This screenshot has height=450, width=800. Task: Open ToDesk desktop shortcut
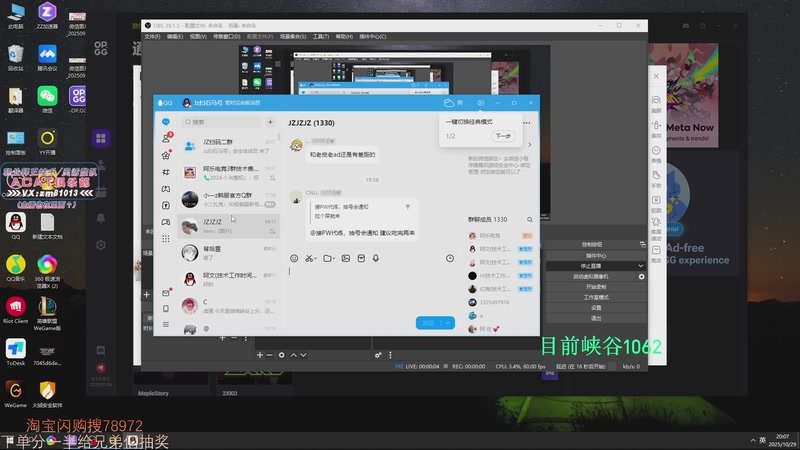[15, 353]
